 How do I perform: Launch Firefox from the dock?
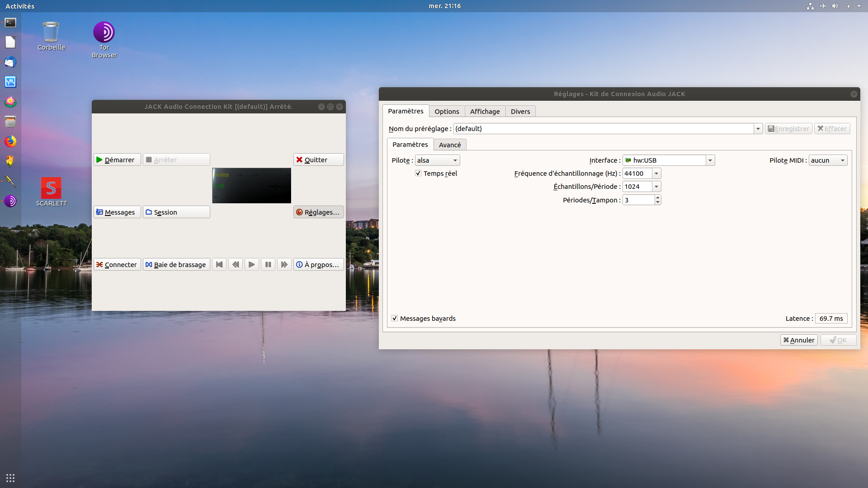[10, 141]
